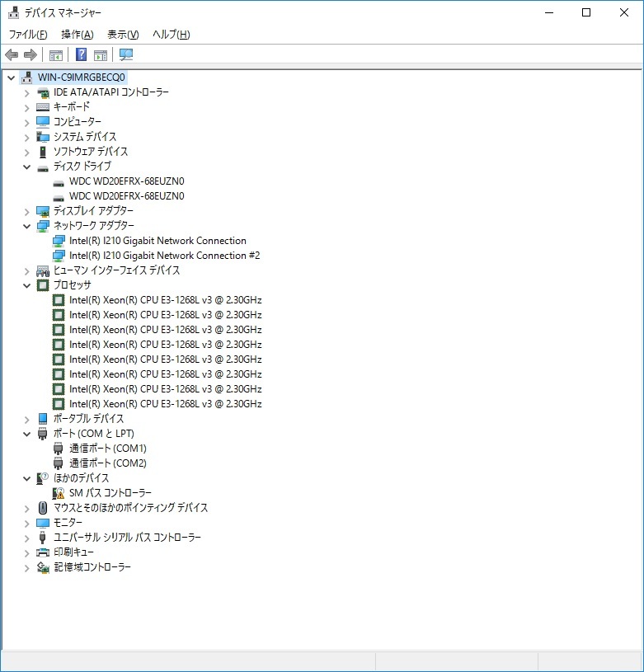Image resolution: width=644 pixels, height=672 pixels.
Task: Click the コンピューター monitor category icon
Action: point(43,122)
